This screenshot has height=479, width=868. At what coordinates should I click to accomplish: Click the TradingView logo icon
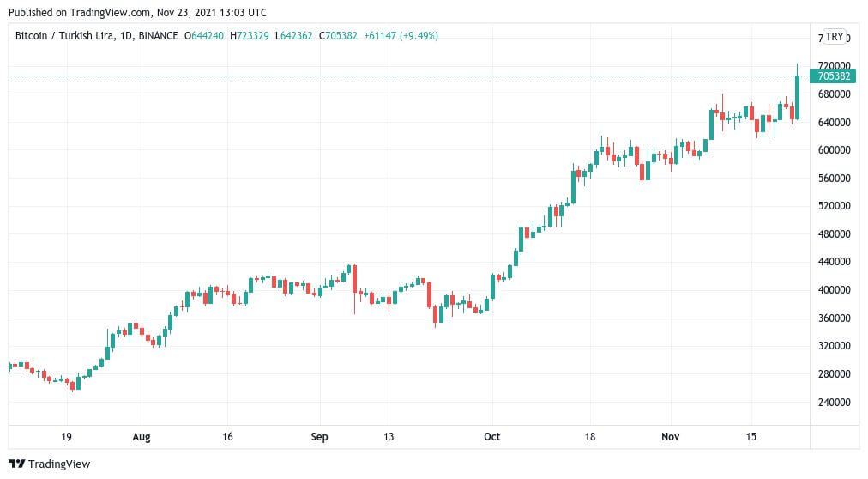click(x=16, y=464)
